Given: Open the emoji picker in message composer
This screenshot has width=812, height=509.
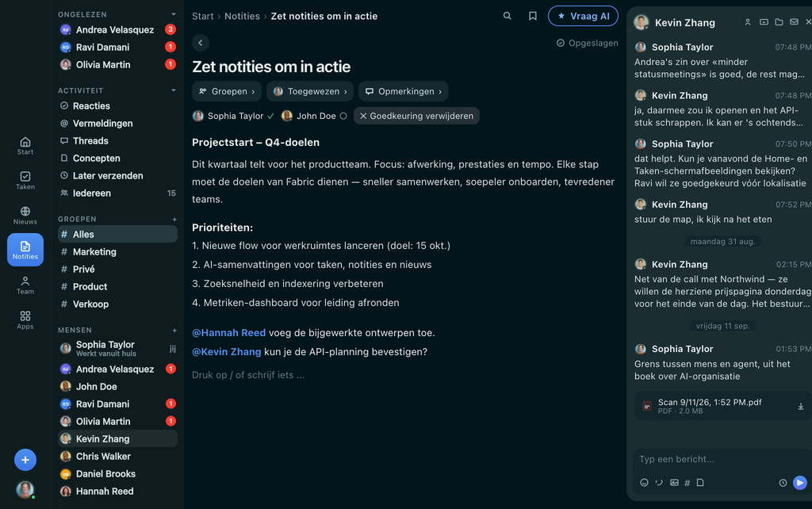Looking at the screenshot, I should pos(644,483).
